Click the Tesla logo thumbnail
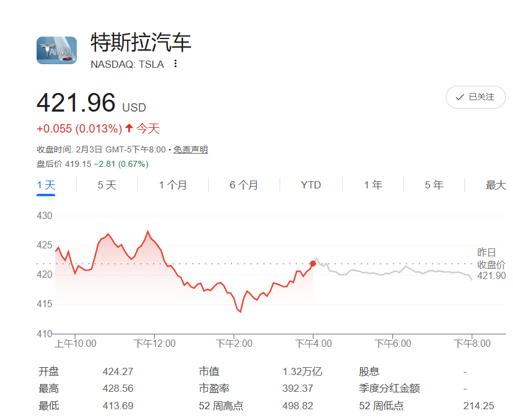Screen dimensions: 513x420 (x=56, y=50)
